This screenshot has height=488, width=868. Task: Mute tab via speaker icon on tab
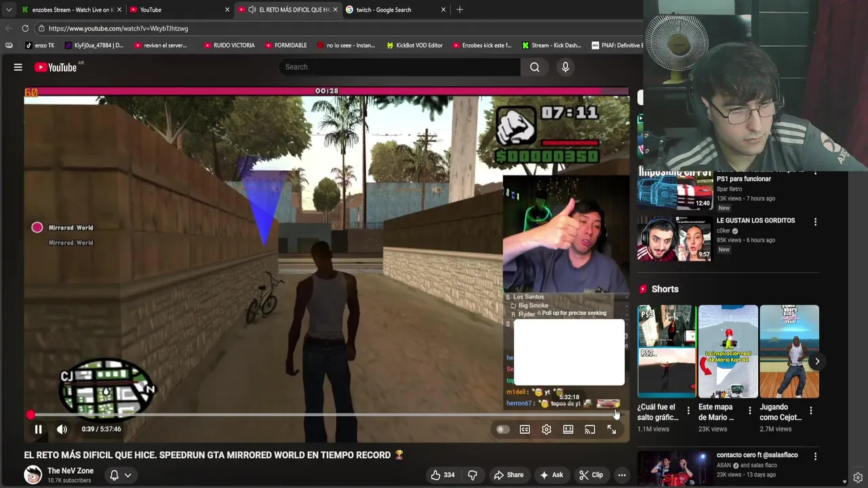(x=252, y=9)
